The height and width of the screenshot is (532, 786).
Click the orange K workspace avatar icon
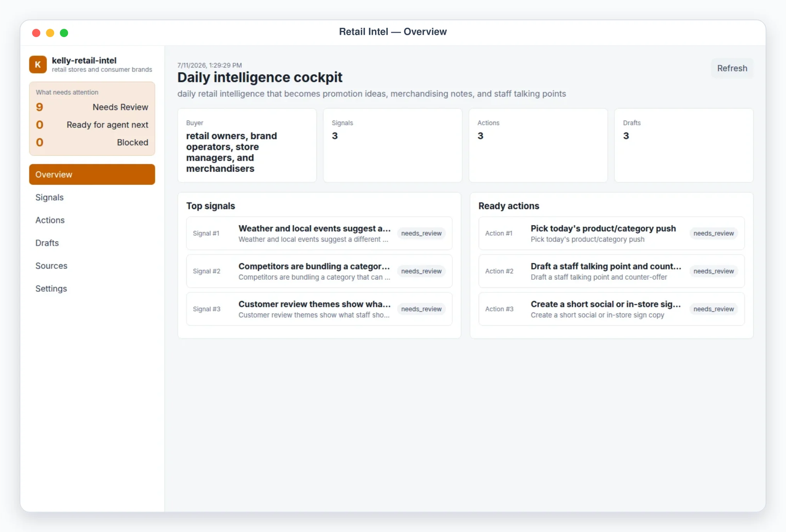point(38,65)
